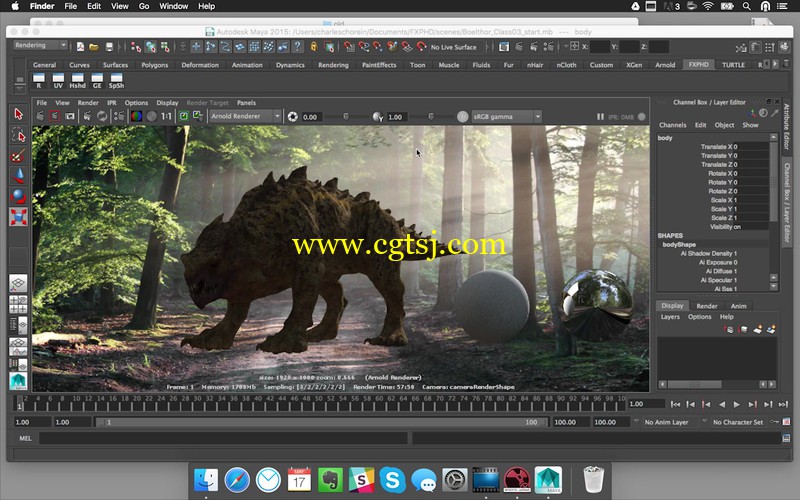Open the Arnold Renderer dropdown
The image size is (800, 500).
(x=245, y=116)
